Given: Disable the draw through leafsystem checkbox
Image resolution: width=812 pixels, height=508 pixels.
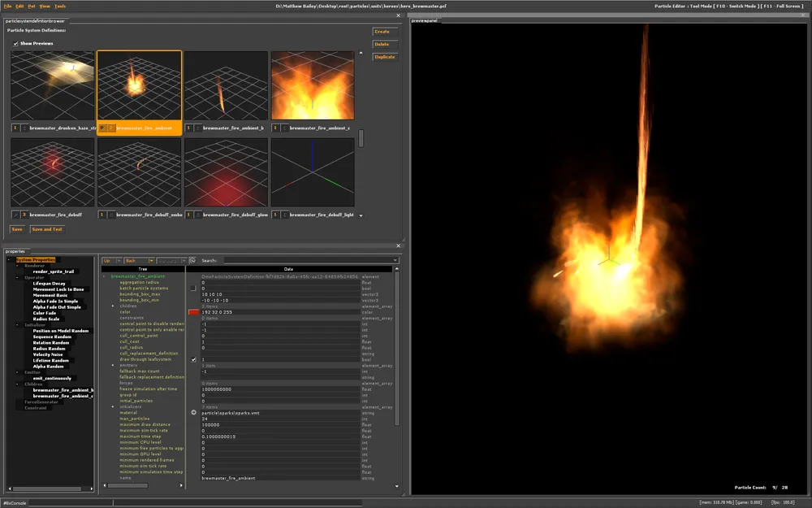Looking at the screenshot, I should click(x=193, y=359).
